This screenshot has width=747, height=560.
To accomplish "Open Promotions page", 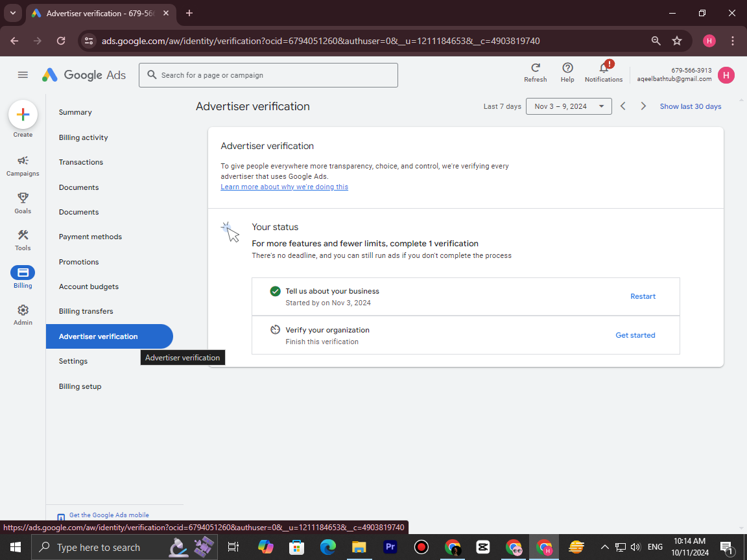I will tap(79, 262).
